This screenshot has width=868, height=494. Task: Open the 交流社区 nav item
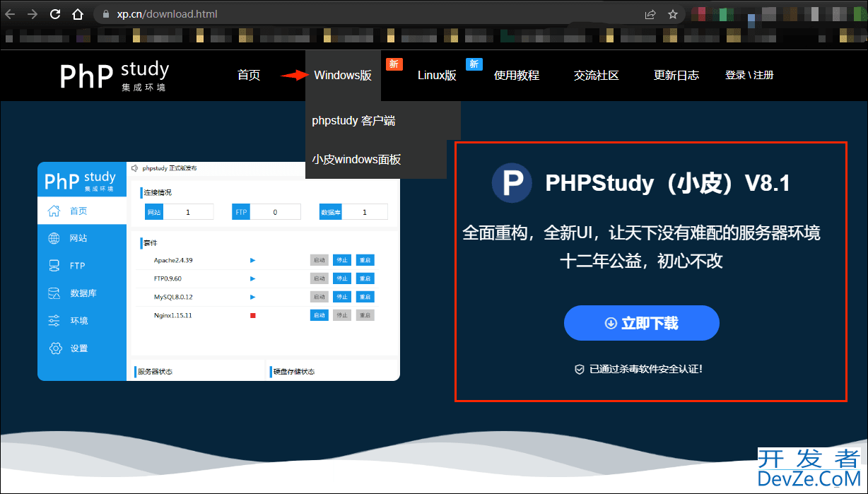pos(597,76)
